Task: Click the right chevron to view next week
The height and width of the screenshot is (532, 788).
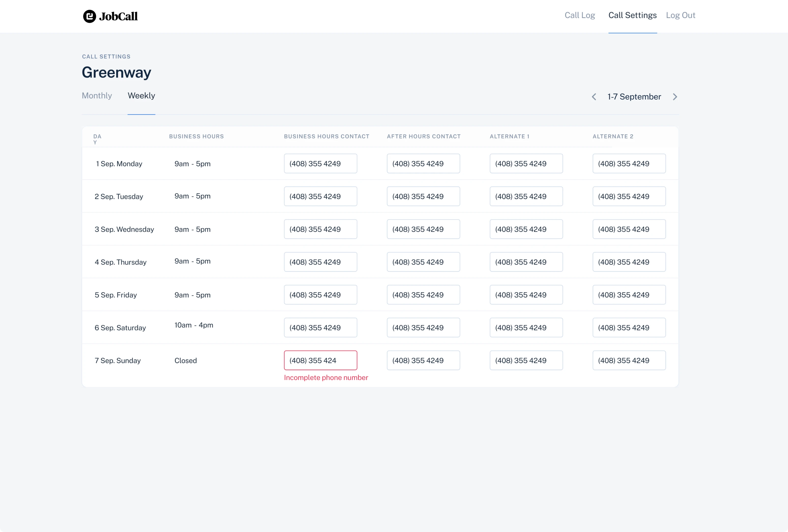Action: coord(675,97)
